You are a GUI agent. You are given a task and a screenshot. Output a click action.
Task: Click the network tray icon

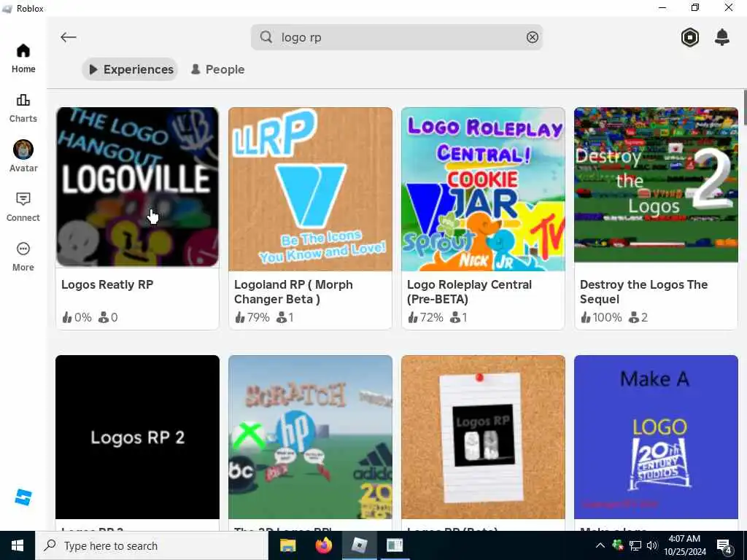coord(635,545)
